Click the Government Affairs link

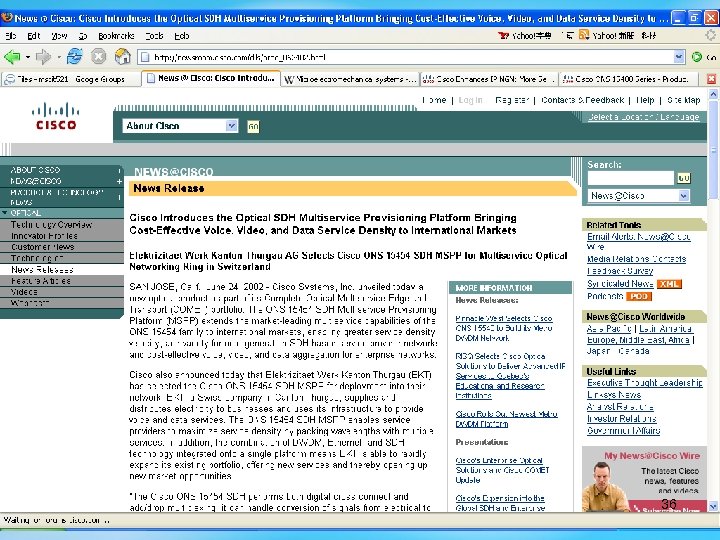point(624,431)
